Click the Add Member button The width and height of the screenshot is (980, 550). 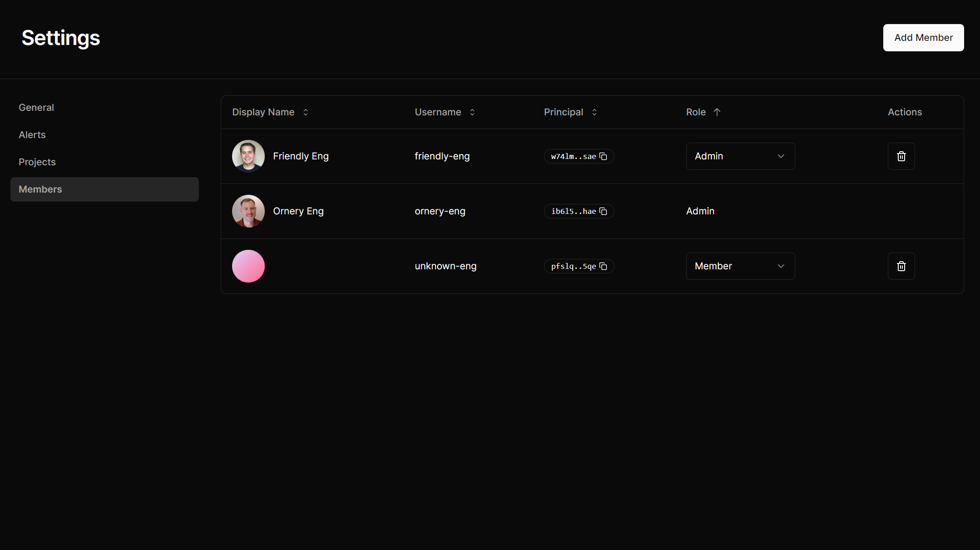tap(923, 38)
